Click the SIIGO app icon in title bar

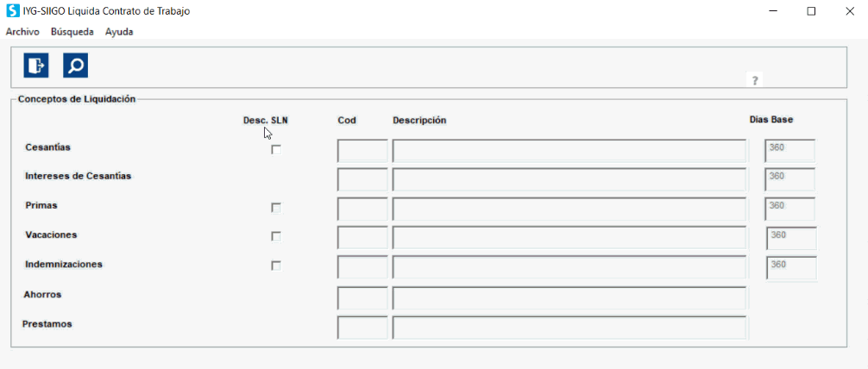point(11,11)
